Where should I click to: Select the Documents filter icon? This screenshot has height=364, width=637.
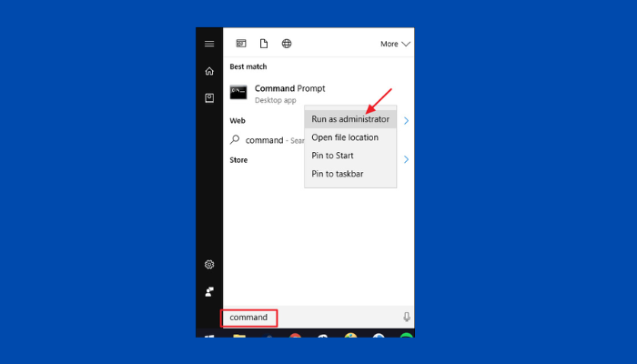pos(264,44)
